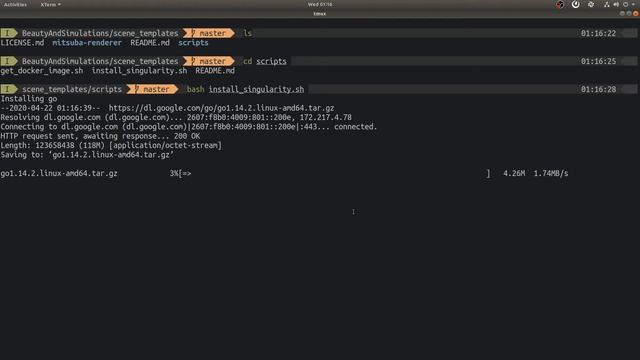Click get_docker_image.sh file name
This screenshot has width=640, height=360.
tap(42, 71)
